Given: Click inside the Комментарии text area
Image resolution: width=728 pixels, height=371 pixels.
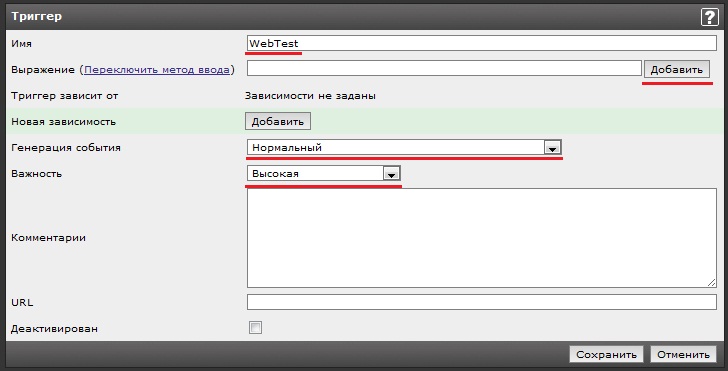Looking at the screenshot, I should (x=481, y=238).
